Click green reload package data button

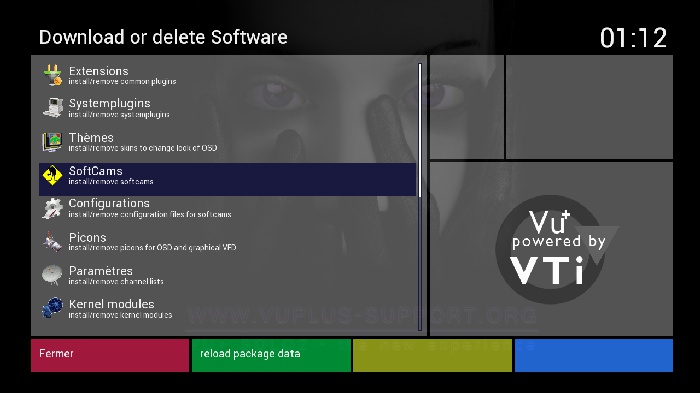[x=271, y=355]
